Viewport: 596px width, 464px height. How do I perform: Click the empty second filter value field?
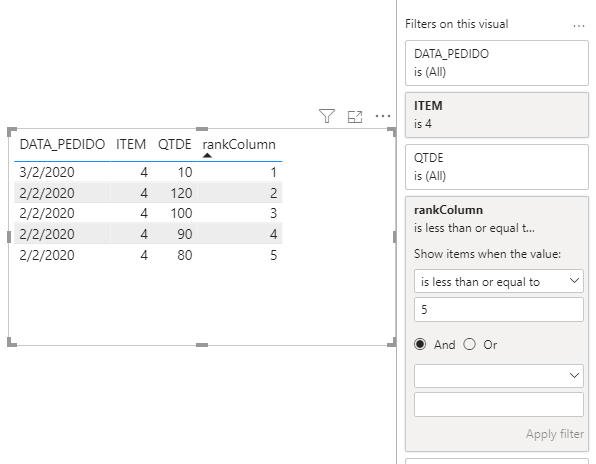click(499, 405)
